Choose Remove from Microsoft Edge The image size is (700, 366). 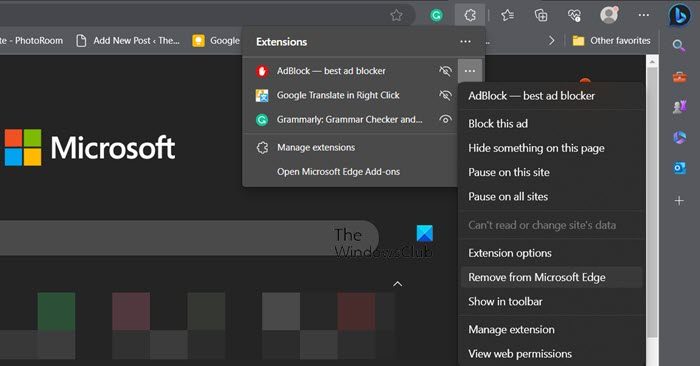tap(552, 277)
